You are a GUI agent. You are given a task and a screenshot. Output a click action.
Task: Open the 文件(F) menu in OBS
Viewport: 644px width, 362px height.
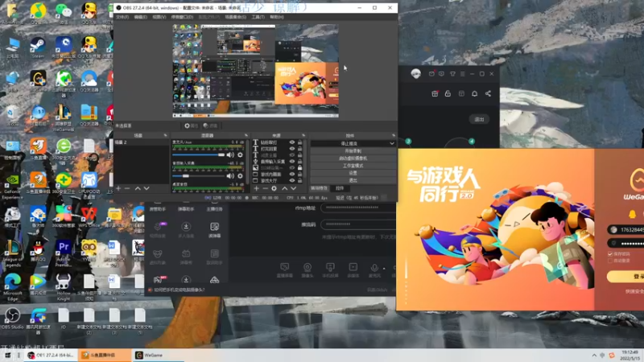(x=122, y=17)
